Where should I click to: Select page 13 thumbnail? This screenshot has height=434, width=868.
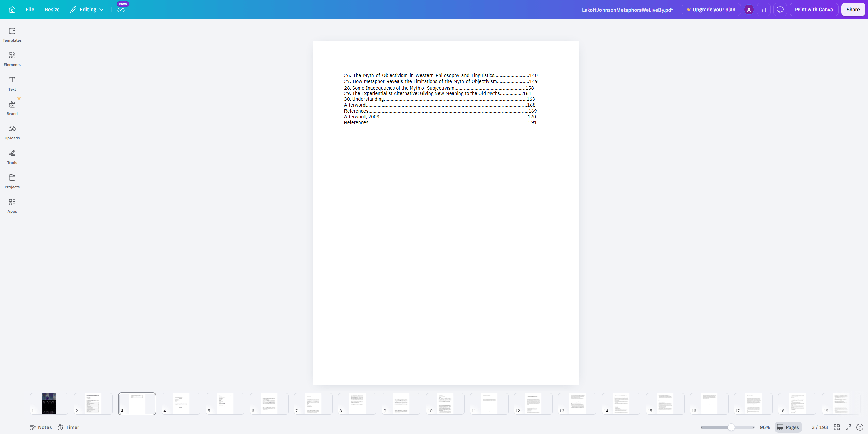pos(577,404)
